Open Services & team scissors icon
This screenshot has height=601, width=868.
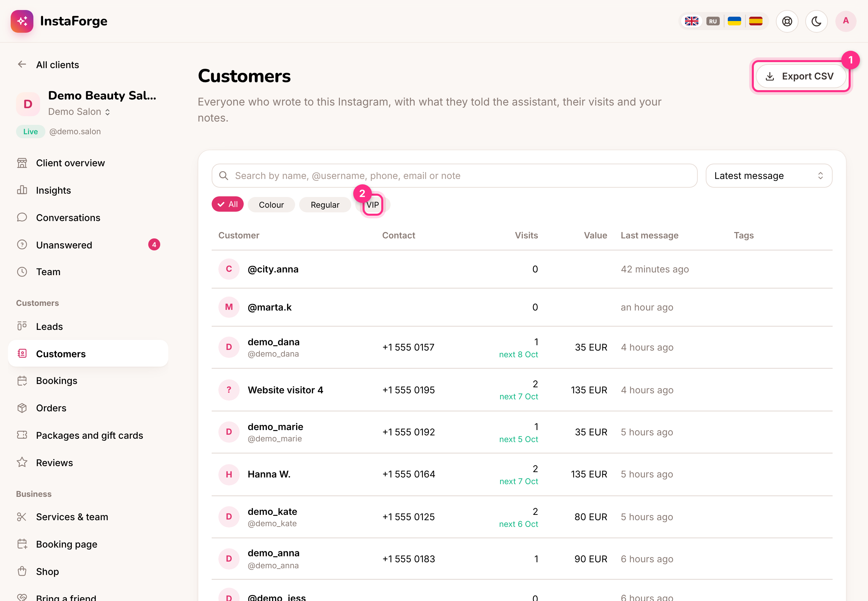(x=22, y=517)
